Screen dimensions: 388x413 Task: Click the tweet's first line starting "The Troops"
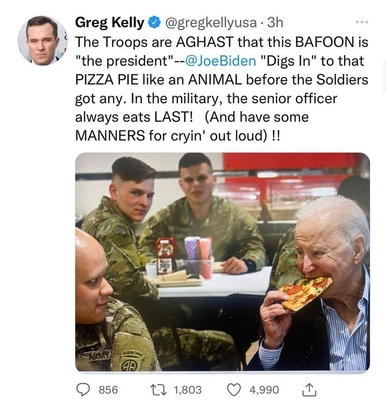tap(222, 42)
